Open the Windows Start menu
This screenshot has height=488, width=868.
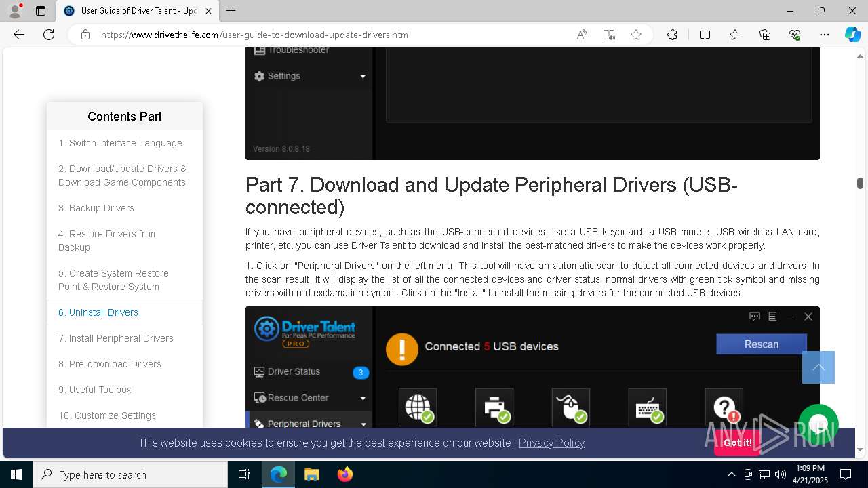(16, 474)
